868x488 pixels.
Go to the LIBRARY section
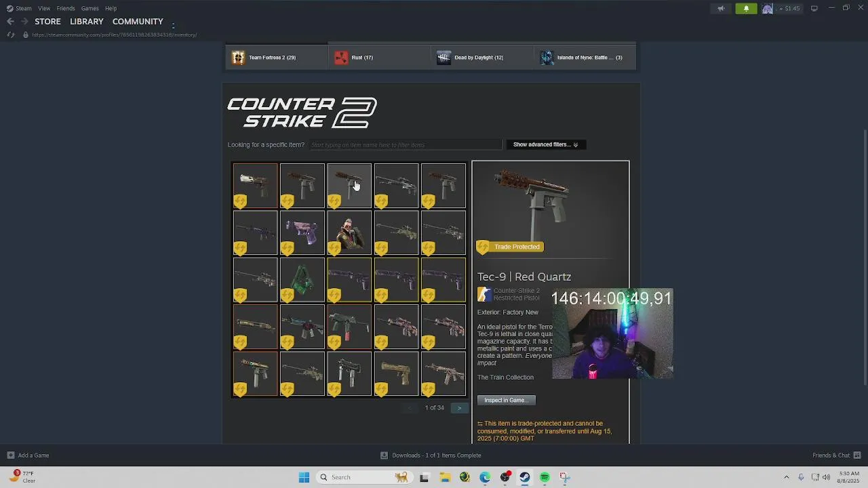[x=87, y=22]
